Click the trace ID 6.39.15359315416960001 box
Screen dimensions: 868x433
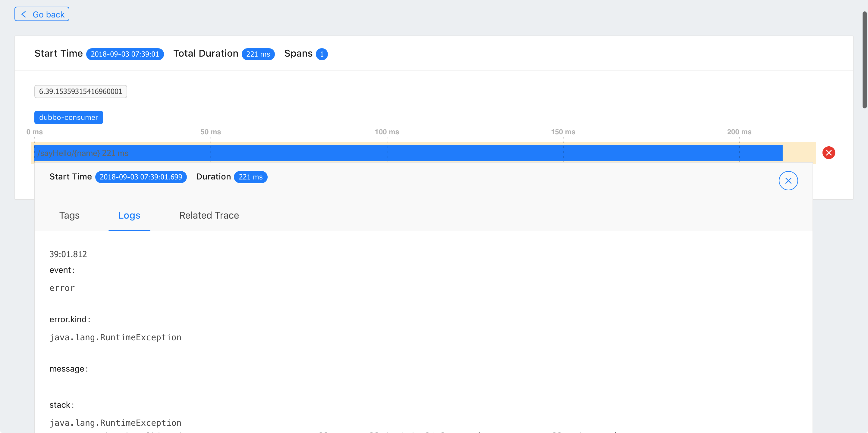(x=80, y=92)
